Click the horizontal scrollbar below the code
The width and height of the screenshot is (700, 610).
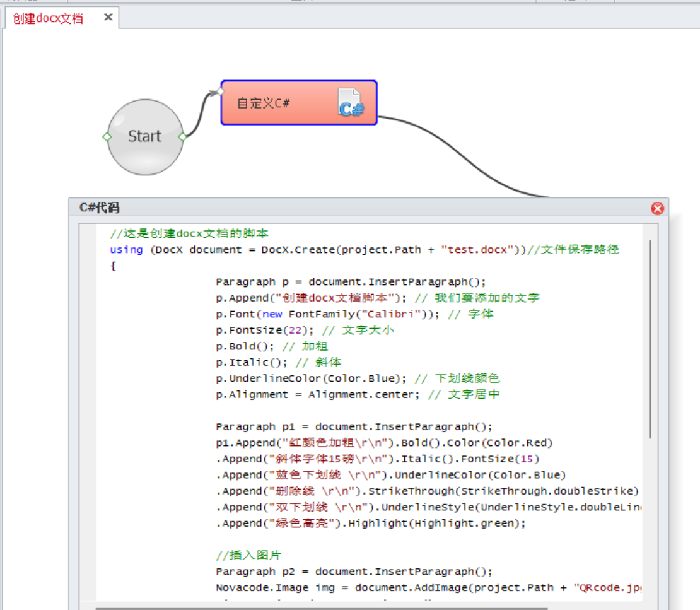click(x=322, y=608)
